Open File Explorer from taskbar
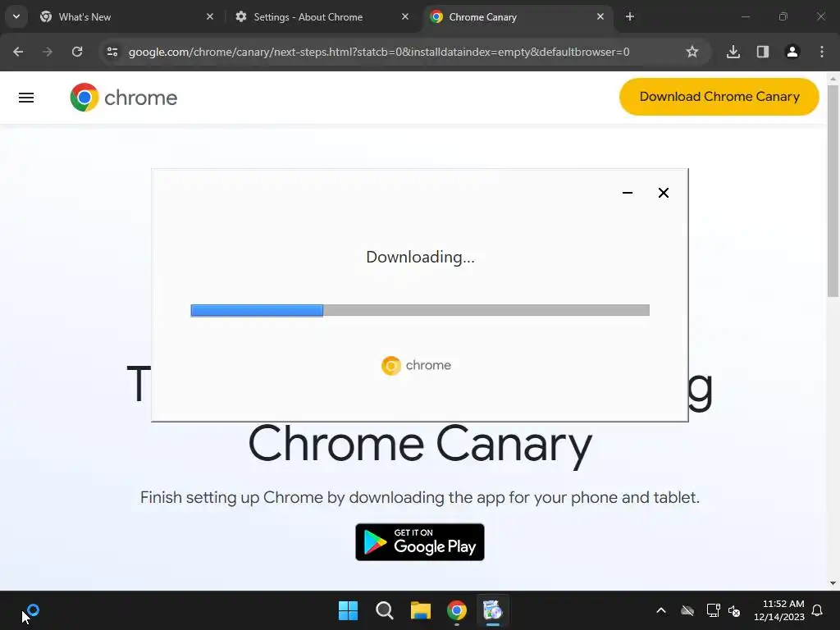 tap(421, 610)
